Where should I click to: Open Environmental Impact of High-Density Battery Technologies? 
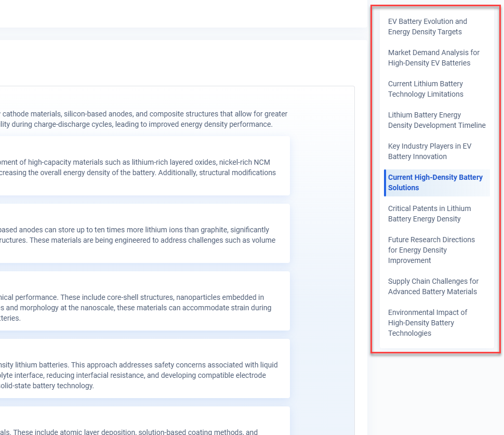point(427,323)
